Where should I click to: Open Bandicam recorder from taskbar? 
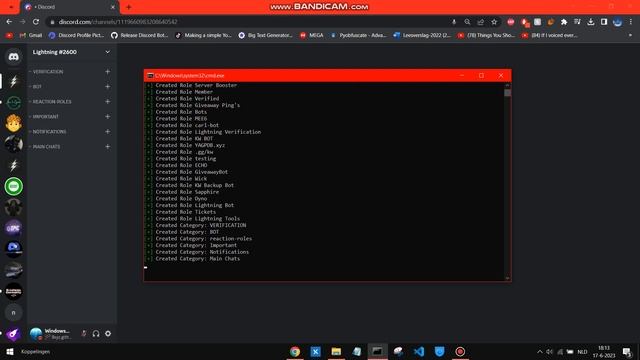point(460,351)
